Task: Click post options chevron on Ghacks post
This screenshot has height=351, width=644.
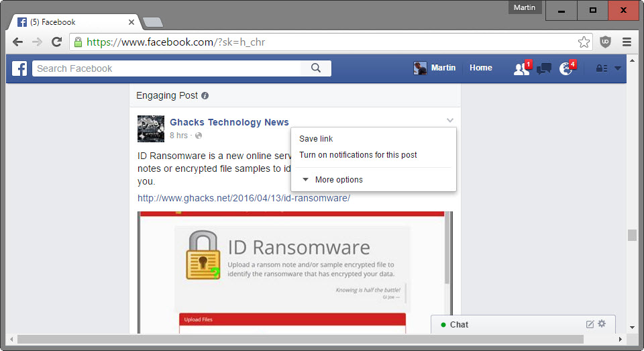Action: point(450,120)
